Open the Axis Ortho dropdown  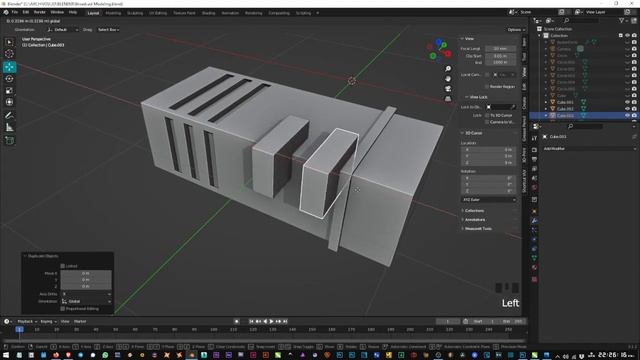86,294
